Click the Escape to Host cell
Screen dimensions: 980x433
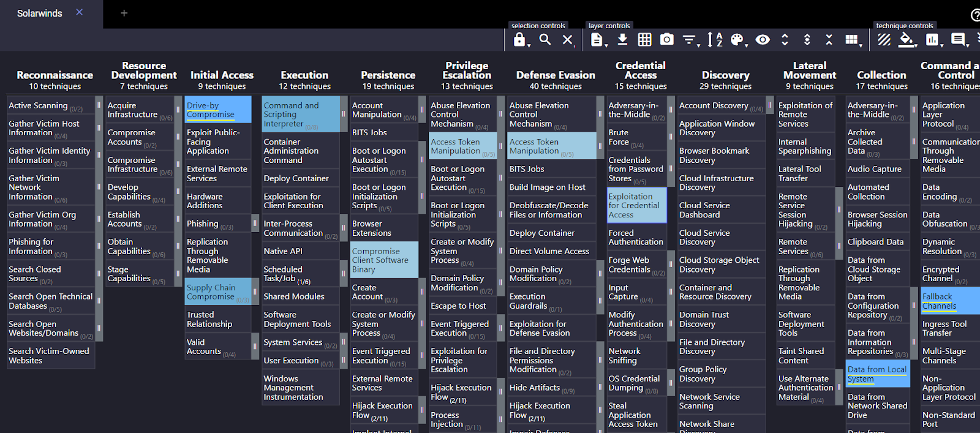click(x=462, y=306)
